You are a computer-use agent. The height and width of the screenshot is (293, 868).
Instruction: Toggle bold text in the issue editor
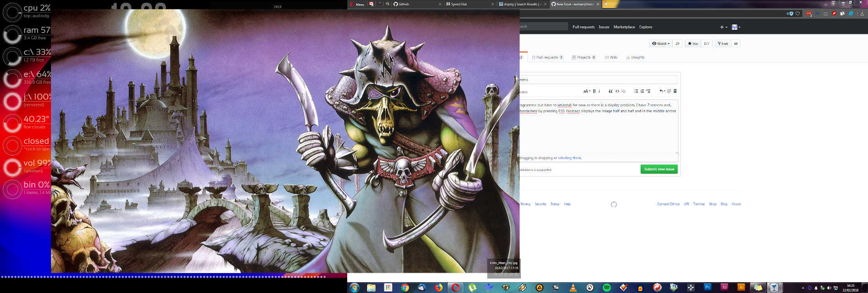[594, 91]
